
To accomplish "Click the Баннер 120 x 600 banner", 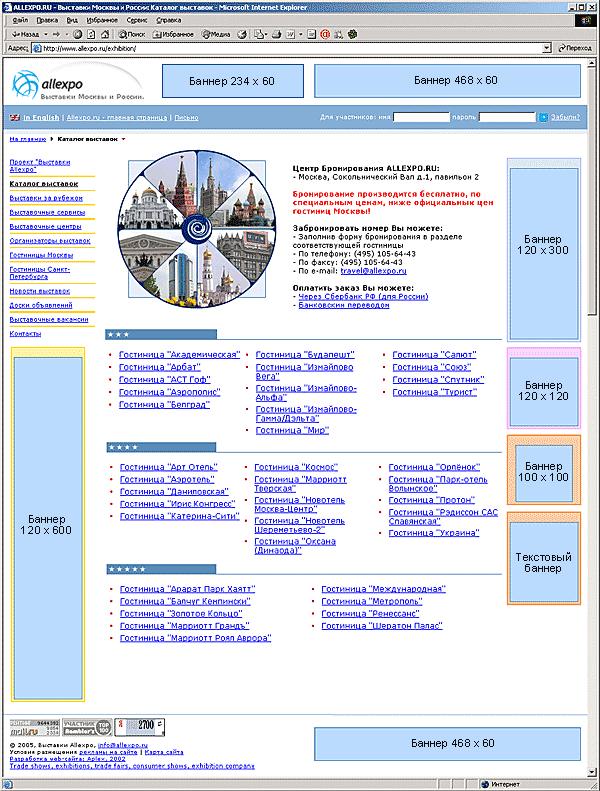I will 47,524.
